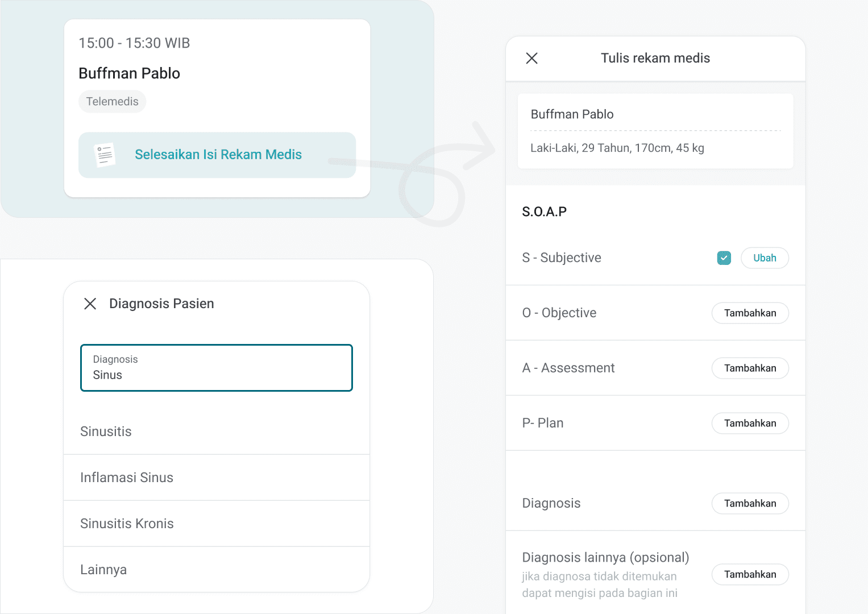Open Selesaikan Isi Rekam Medis
Image resolution: width=868 pixels, height=614 pixels.
218,155
